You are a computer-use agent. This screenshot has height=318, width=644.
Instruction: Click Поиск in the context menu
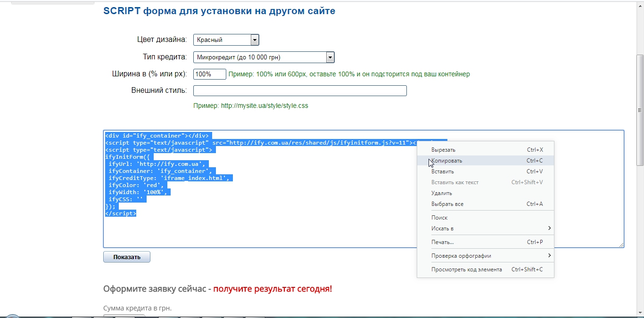coord(439,218)
